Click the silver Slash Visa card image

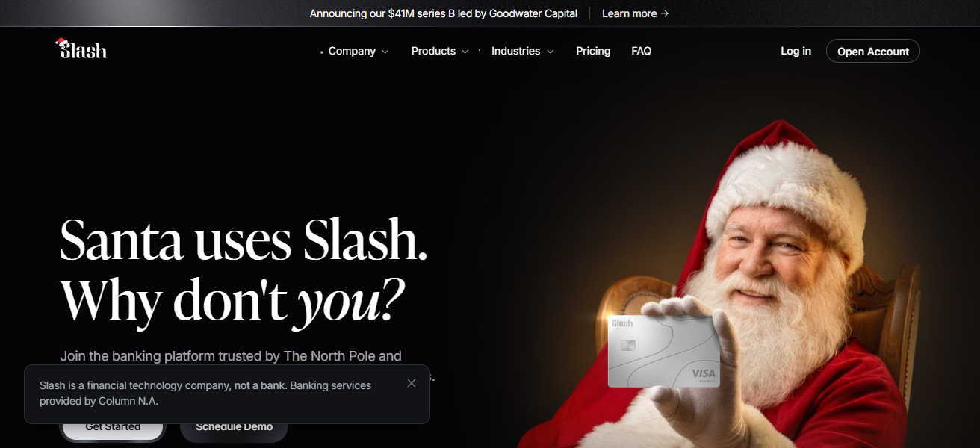coord(663,351)
